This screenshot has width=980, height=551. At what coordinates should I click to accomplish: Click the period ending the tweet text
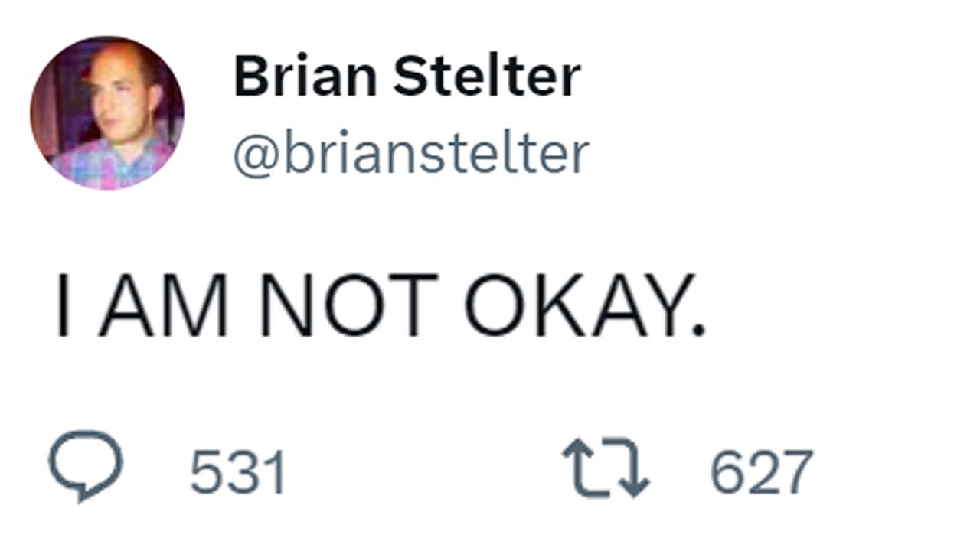697,331
